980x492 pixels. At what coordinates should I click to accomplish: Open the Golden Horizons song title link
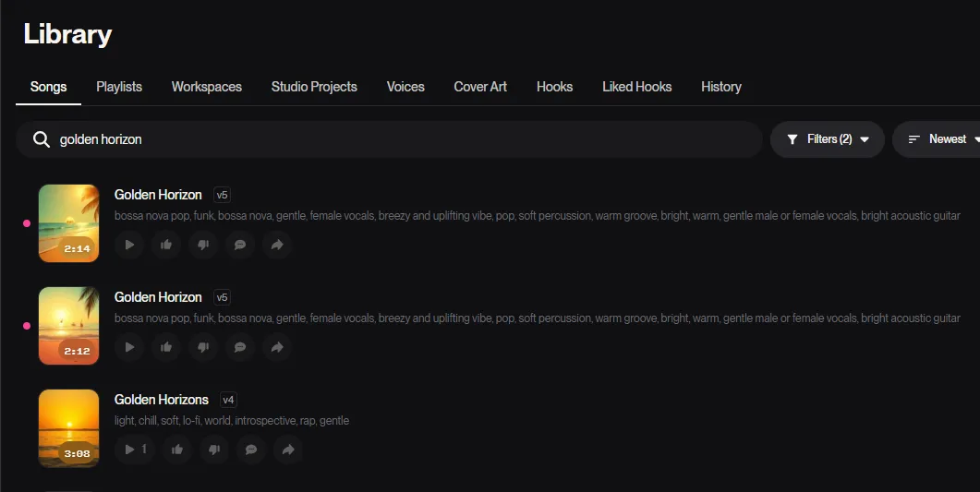coord(162,400)
